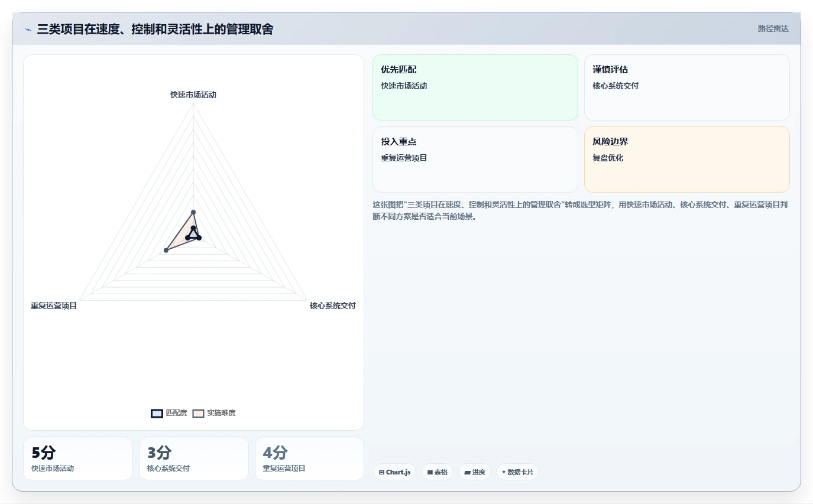Click the description paragraph starting 这张图把

579,210
